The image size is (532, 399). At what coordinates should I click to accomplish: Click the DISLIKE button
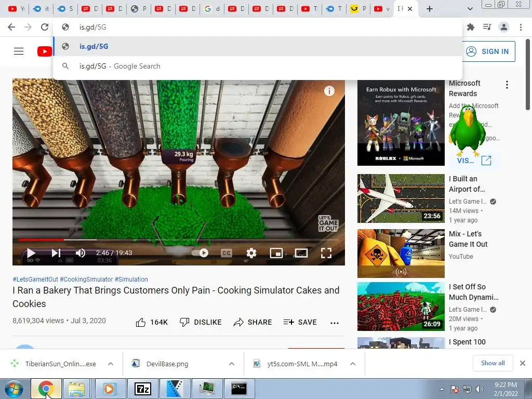pos(201,322)
